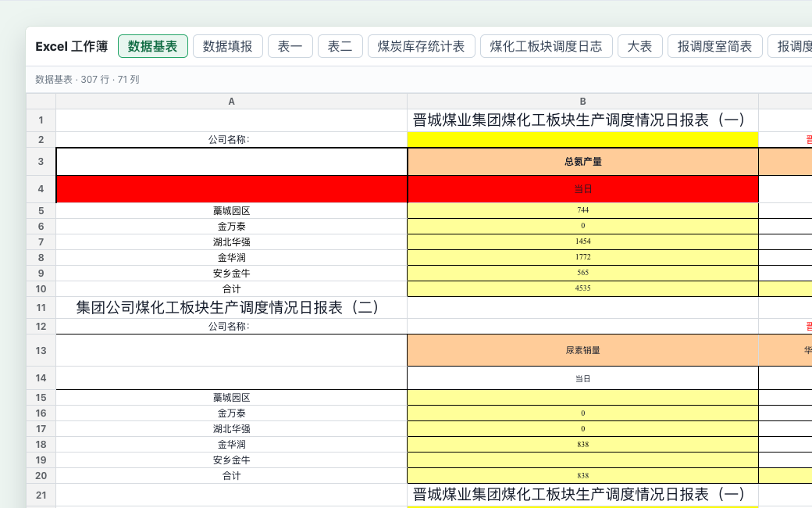The width and height of the screenshot is (812, 508).
Task: Select column B header
Action: tap(582, 102)
